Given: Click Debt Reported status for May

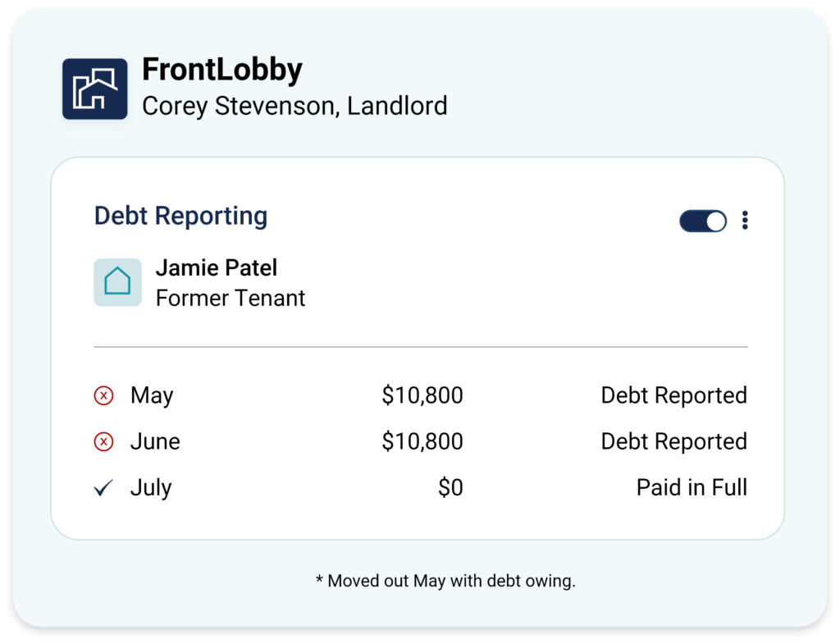Looking at the screenshot, I should click(x=674, y=396).
